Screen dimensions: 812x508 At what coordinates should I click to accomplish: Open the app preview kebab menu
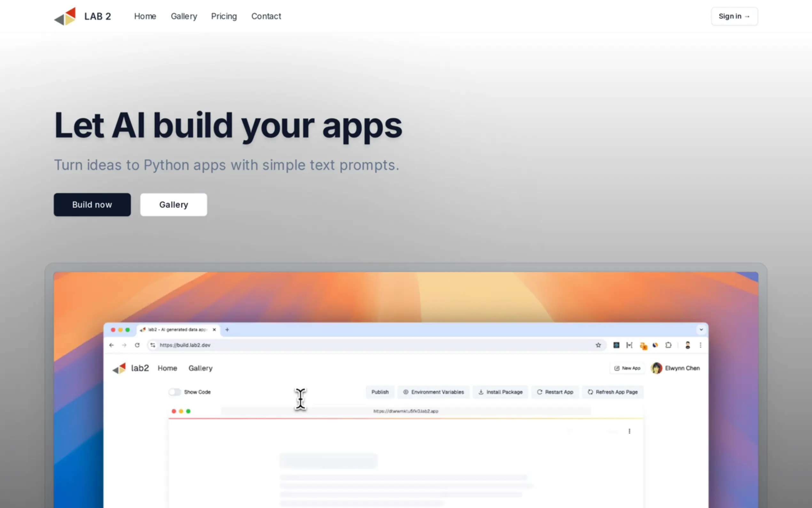[629, 431]
